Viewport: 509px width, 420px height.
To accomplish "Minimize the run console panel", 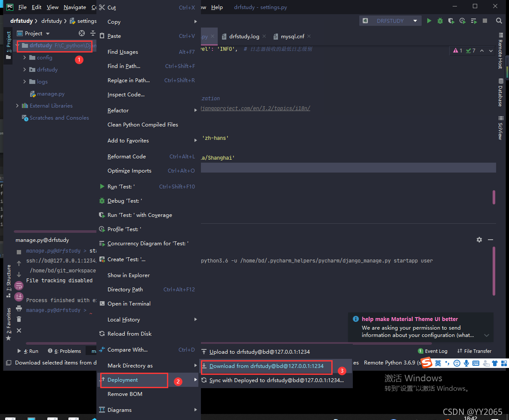I will pos(490,240).
